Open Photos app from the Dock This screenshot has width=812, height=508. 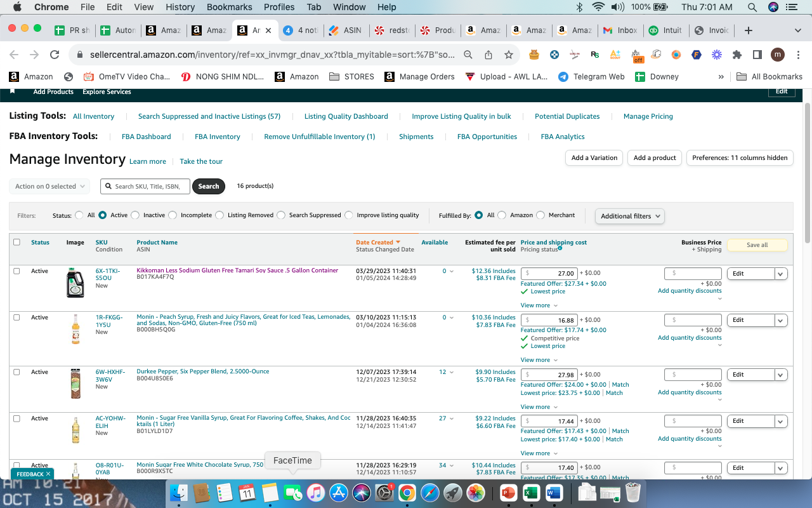click(x=475, y=493)
